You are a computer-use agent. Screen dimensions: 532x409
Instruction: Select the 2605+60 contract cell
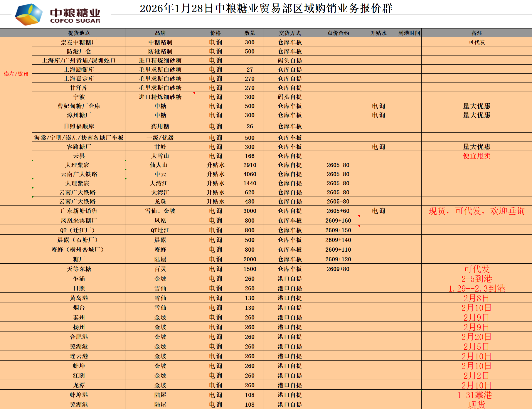pos(338,211)
